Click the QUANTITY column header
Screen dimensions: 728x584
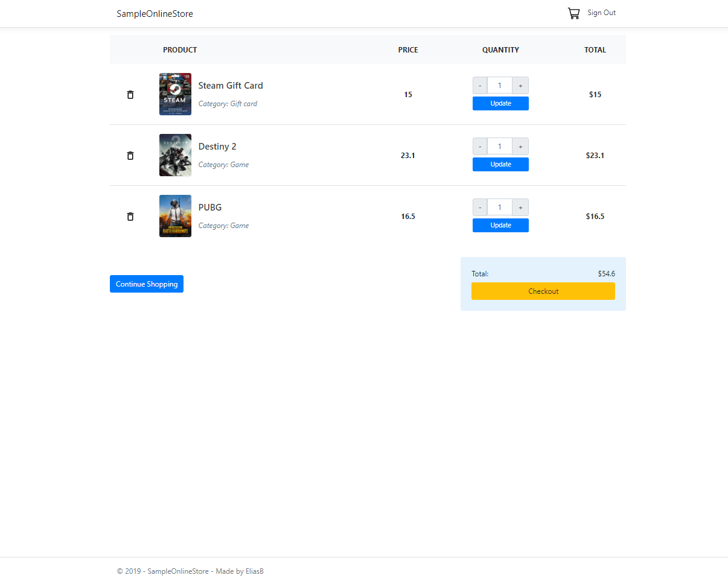coord(500,50)
